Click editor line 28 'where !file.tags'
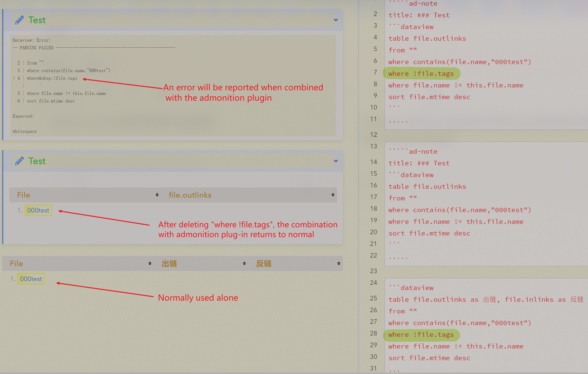 coord(421,335)
